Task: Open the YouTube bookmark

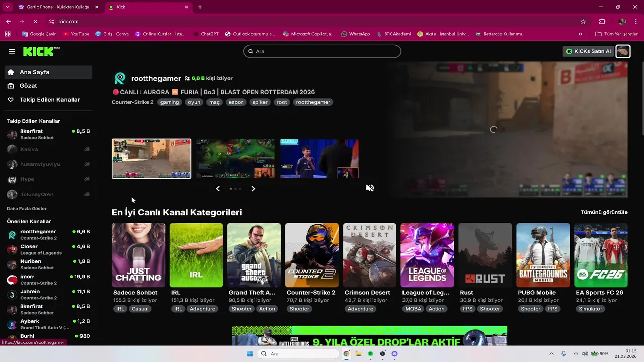Action: coord(76,34)
